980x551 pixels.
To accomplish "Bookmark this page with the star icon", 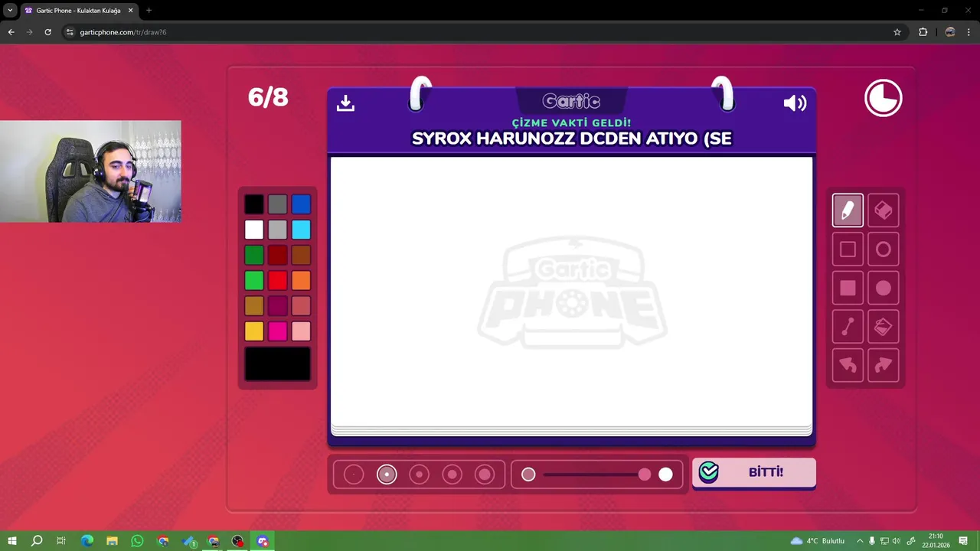I will coord(897,32).
